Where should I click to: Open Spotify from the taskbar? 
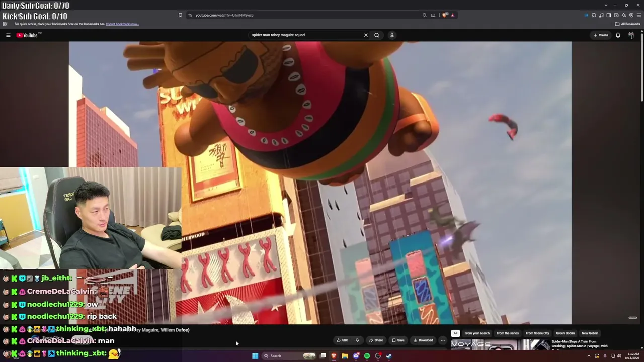click(x=367, y=356)
